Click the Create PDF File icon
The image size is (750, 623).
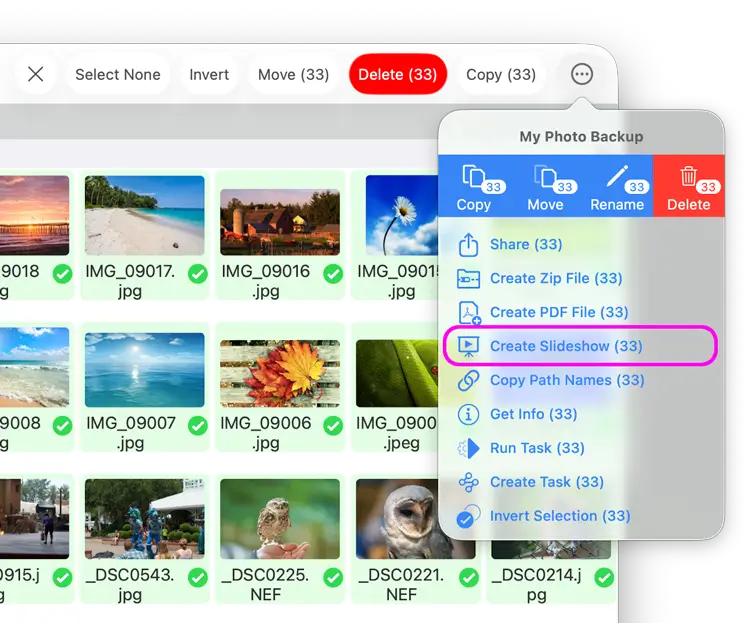click(x=469, y=313)
